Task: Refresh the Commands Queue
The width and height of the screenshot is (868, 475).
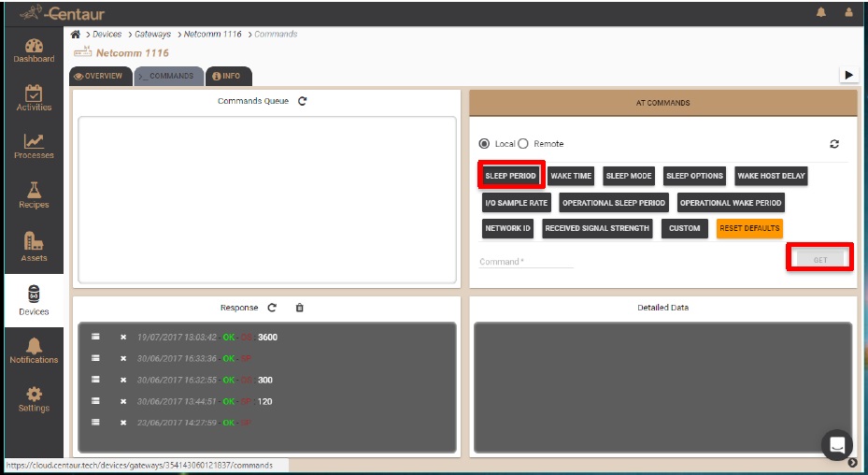Action: [303, 101]
